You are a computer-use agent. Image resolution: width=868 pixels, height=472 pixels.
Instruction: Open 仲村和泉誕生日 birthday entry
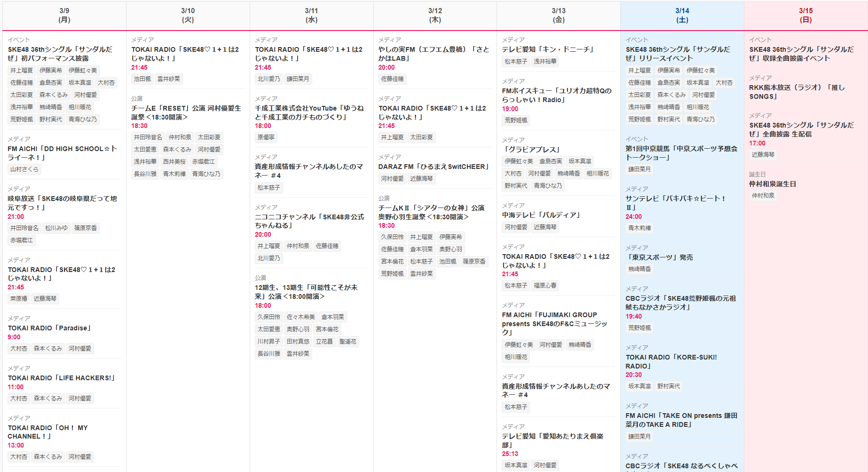pyautogui.click(x=773, y=184)
